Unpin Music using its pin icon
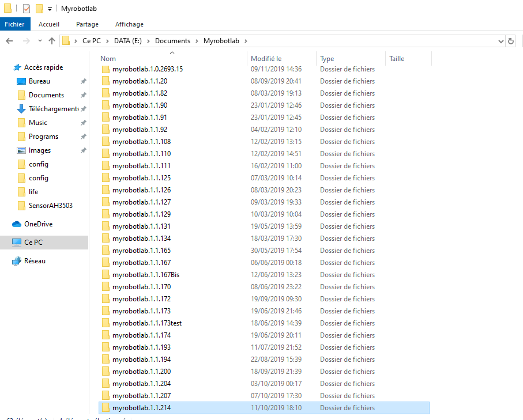523x420 pixels. [x=84, y=123]
